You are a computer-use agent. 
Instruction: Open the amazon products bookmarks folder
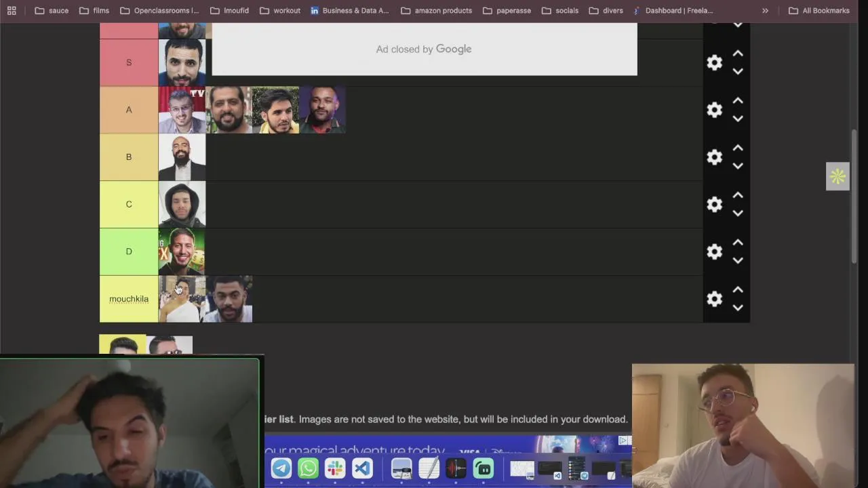[436, 11]
